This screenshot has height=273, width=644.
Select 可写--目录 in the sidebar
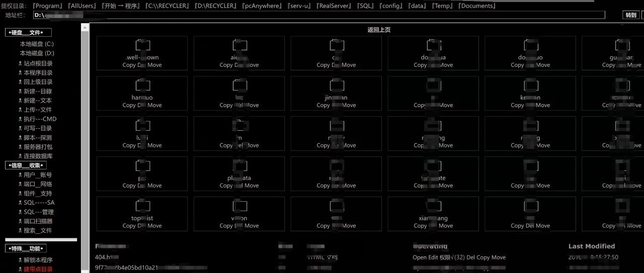coord(38,128)
